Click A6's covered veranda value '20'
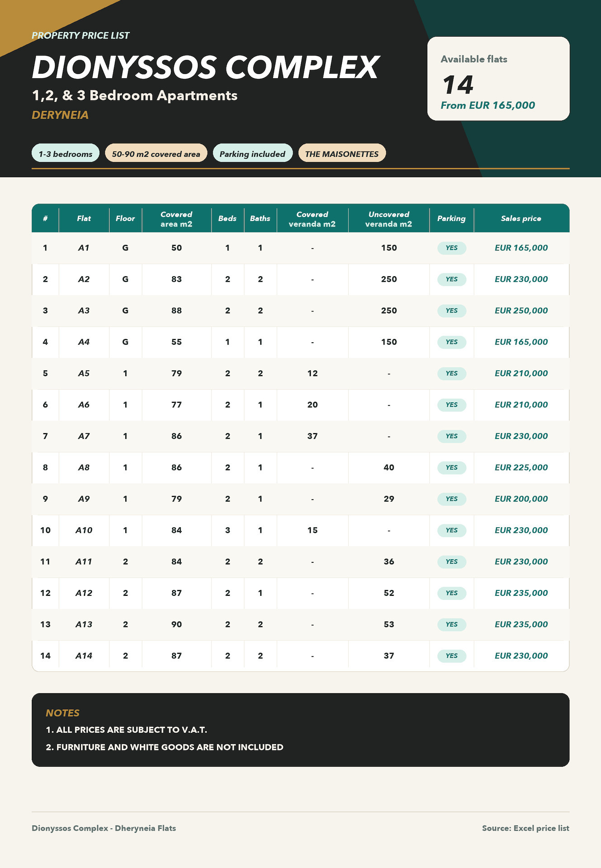Screen dimensions: 601x868 [x=312, y=405]
